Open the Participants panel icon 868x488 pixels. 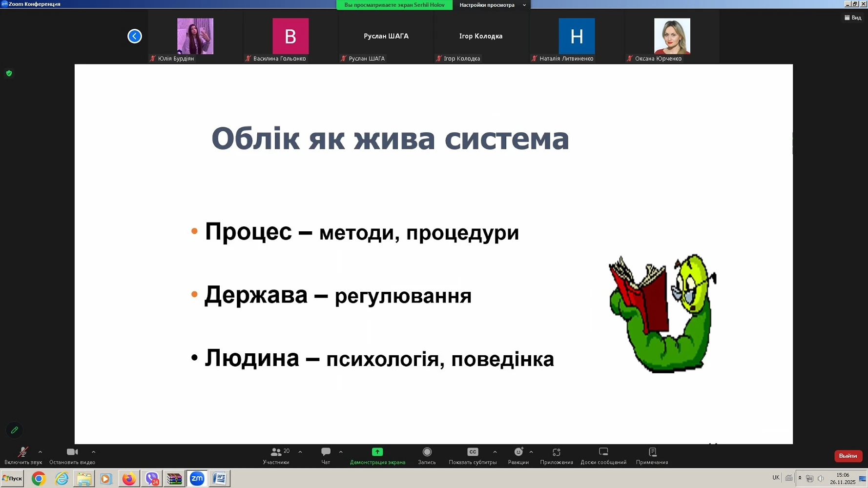276,452
